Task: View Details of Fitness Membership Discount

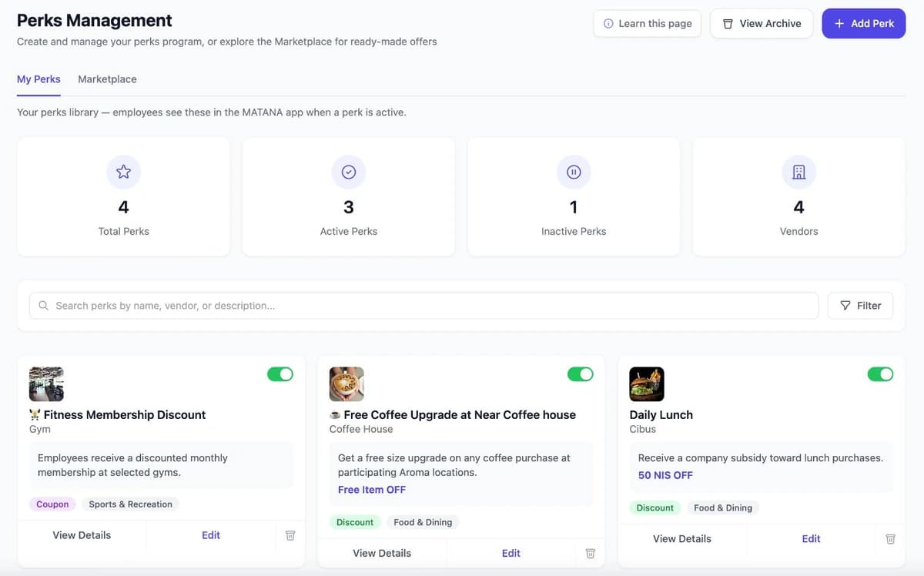Action: [82, 535]
